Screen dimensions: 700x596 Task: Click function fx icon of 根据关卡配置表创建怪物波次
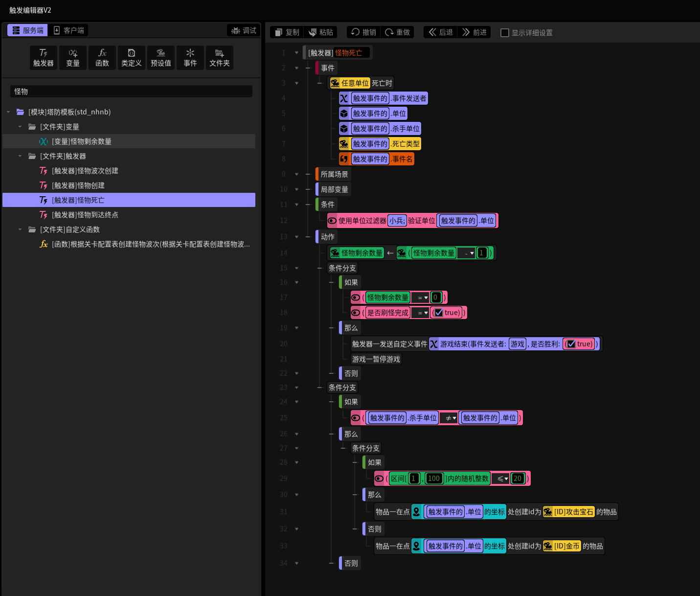tap(44, 244)
